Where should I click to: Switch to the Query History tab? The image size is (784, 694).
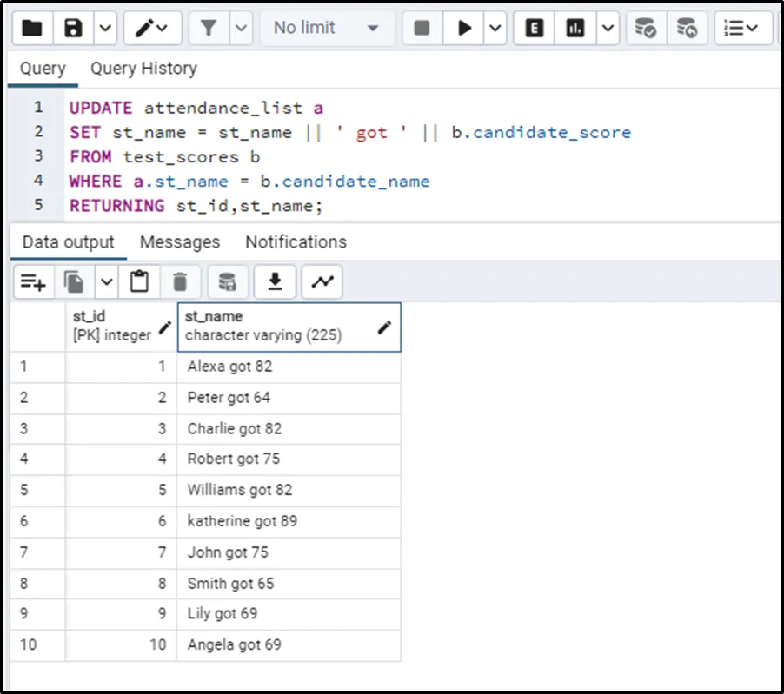coord(143,69)
